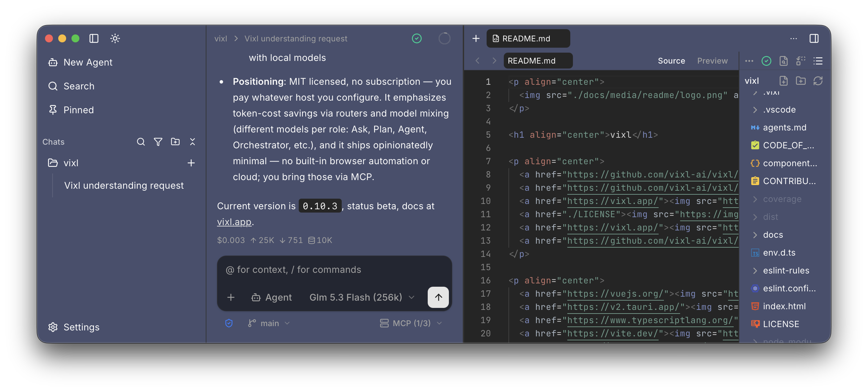Search chats with the magnifier icon
868x392 pixels.
point(141,142)
